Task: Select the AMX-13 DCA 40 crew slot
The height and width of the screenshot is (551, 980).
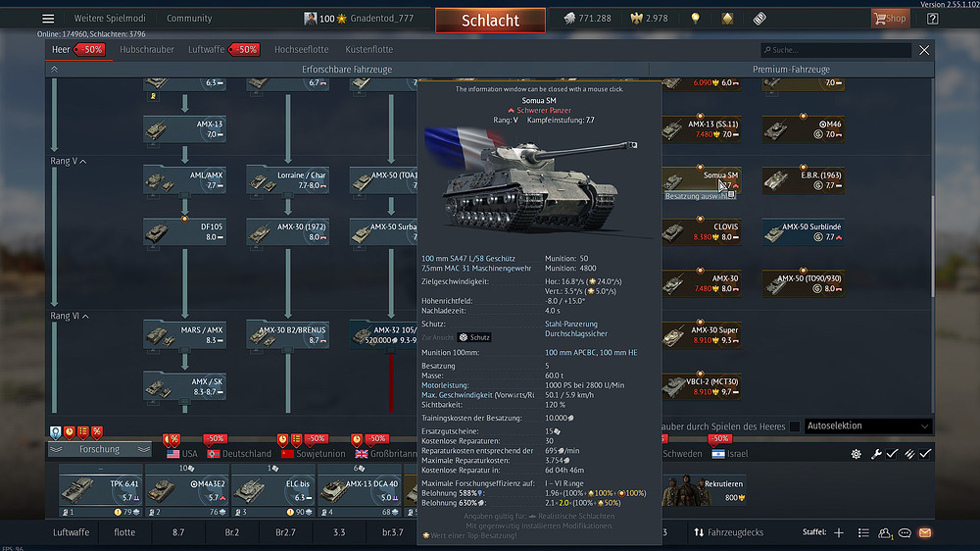Action: coord(359,490)
